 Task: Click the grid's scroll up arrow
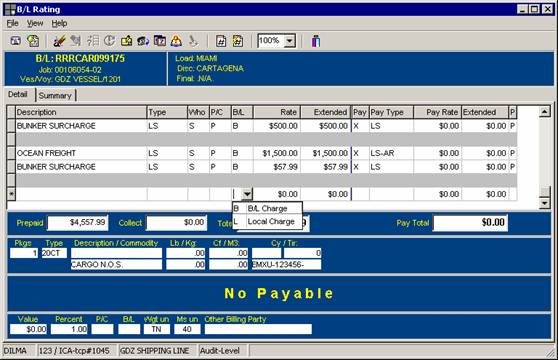click(544, 112)
